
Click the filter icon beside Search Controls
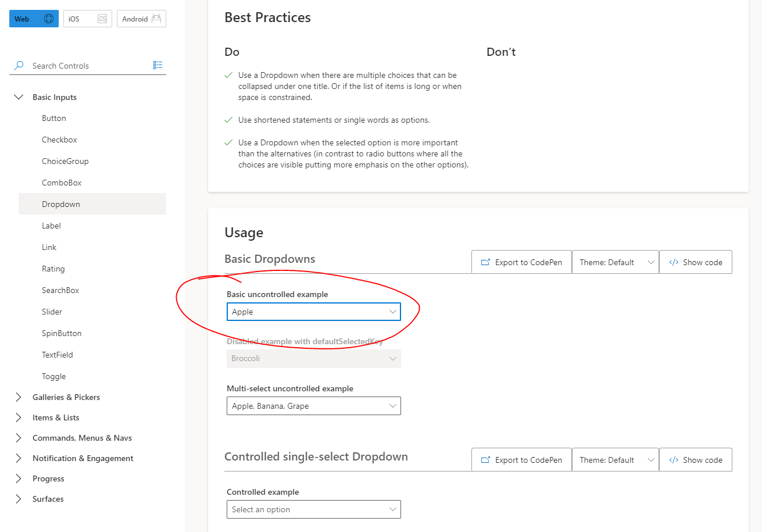point(158,65)
